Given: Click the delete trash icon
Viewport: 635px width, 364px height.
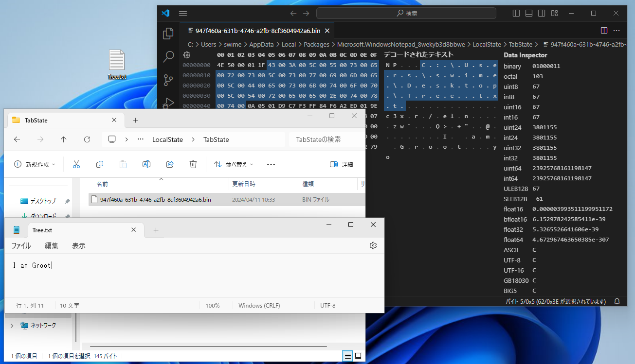Looking at the screenshot, I should click(193, 164).
